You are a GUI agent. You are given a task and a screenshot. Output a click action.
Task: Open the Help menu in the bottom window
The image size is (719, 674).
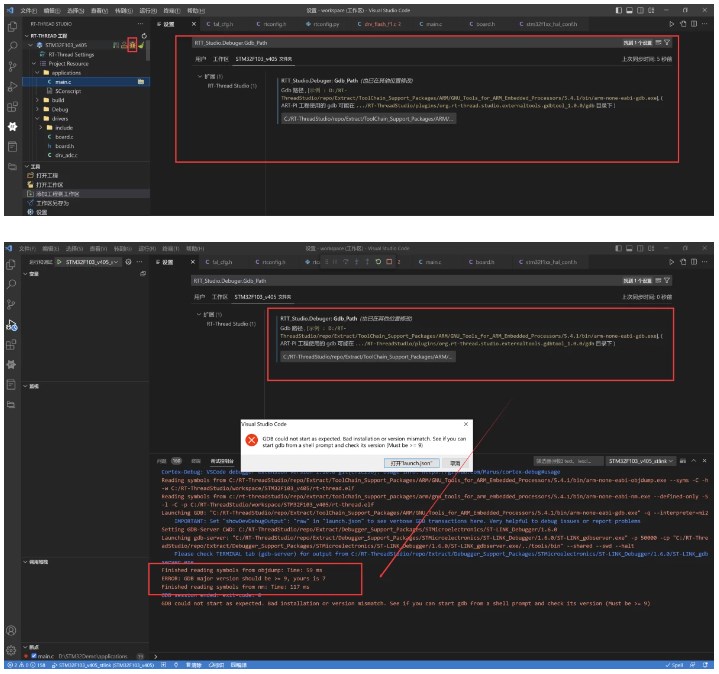pos(195,248)
